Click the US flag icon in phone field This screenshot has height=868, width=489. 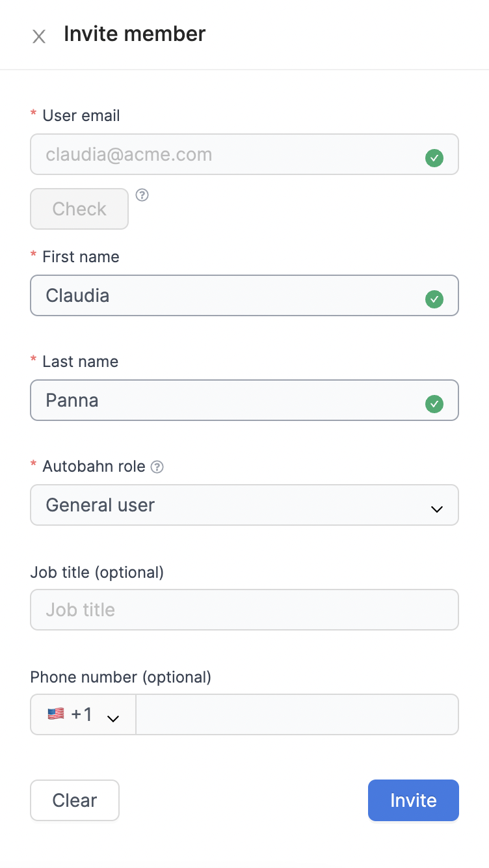(x=56, y=714)
